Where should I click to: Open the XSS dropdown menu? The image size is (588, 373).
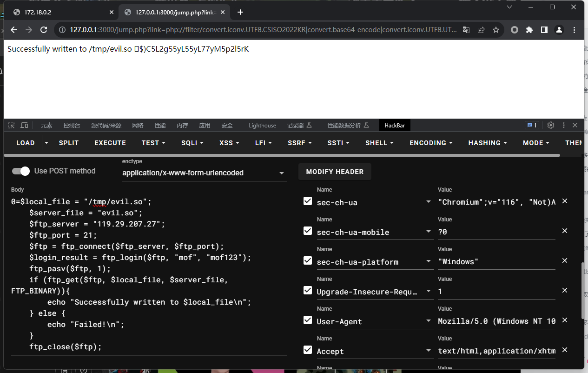pos(229,143)
